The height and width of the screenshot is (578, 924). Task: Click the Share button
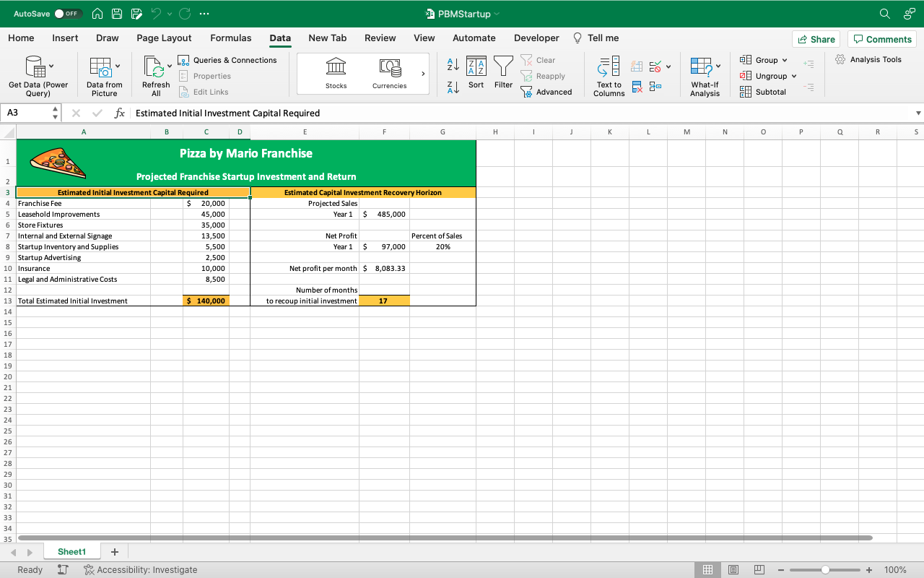coord(815,39)
